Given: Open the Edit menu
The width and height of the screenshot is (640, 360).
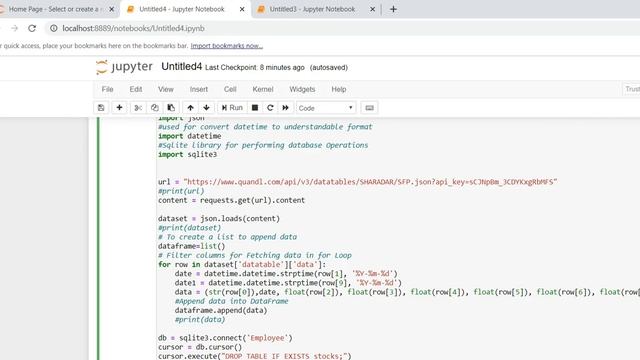Looking at the screenshot, I should (136, 89).
